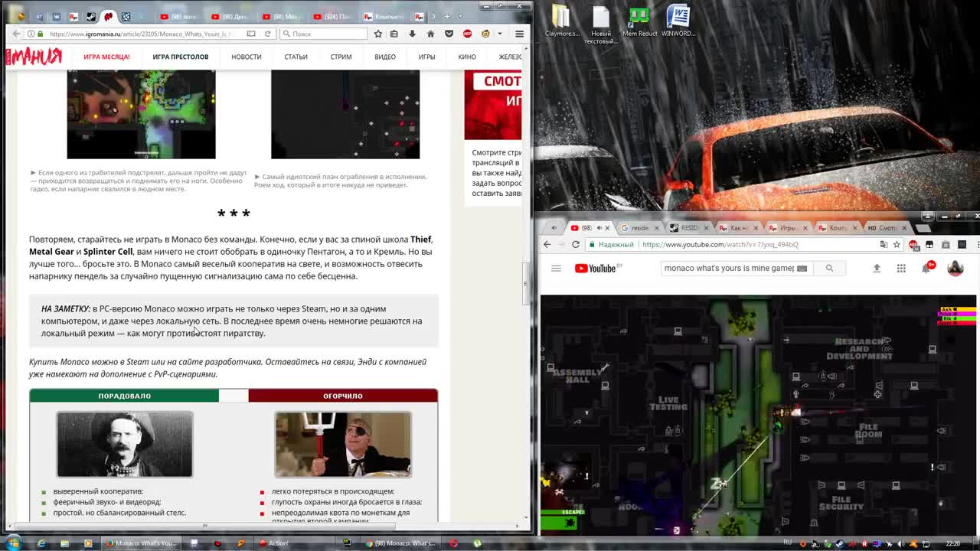Open the 'ИГРЫ' section
This screenshot has height=551, width=980.
point(426,57)
